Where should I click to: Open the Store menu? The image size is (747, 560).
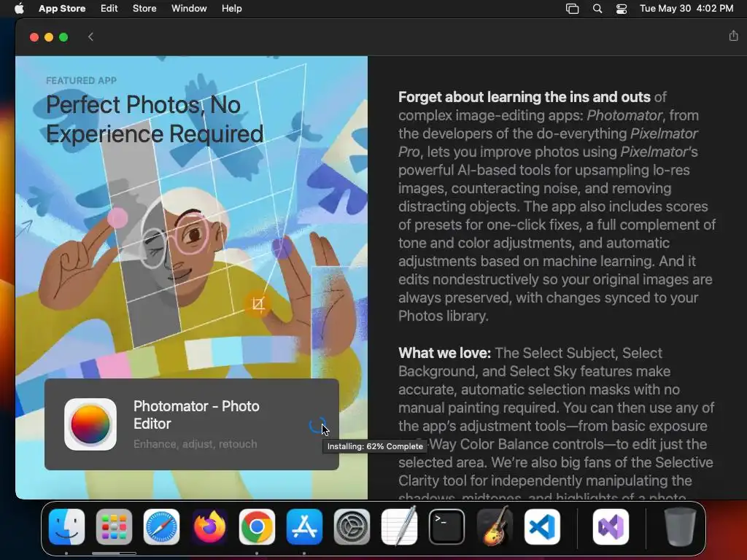point(144,9)
